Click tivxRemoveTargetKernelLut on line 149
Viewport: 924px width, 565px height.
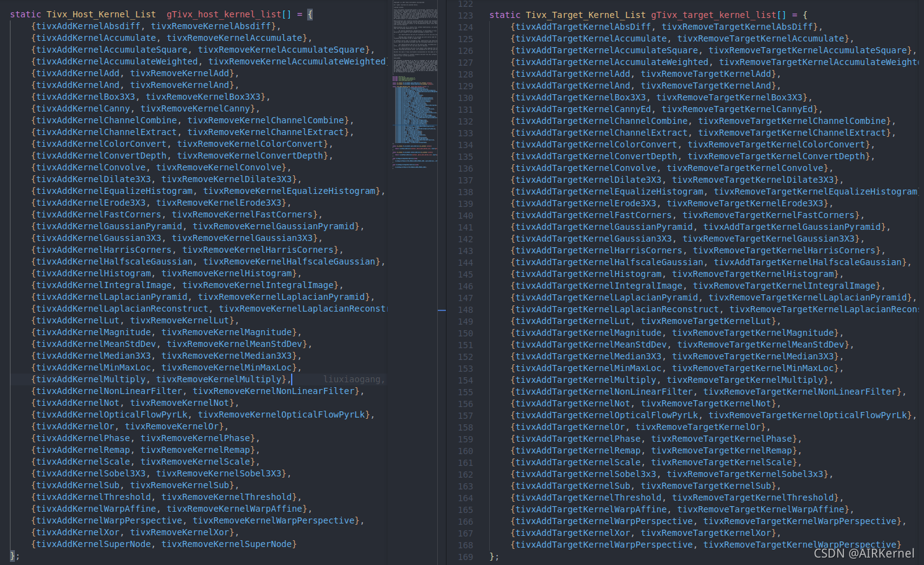707,321
